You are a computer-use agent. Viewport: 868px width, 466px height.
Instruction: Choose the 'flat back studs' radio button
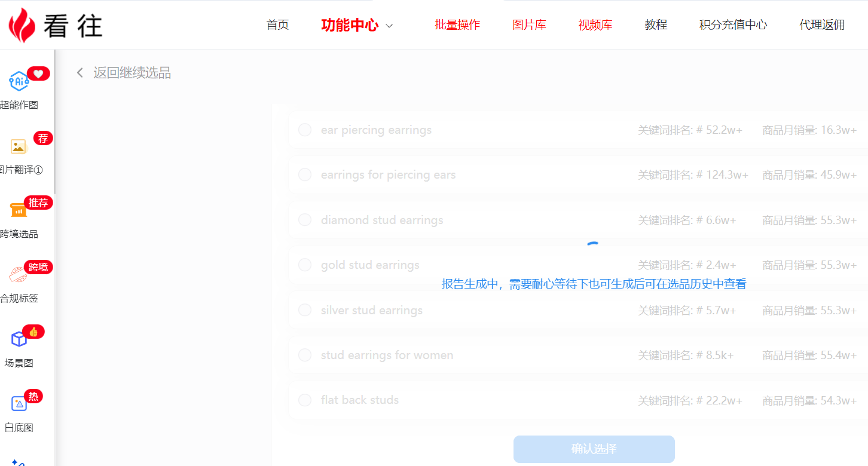pos(305,400)
